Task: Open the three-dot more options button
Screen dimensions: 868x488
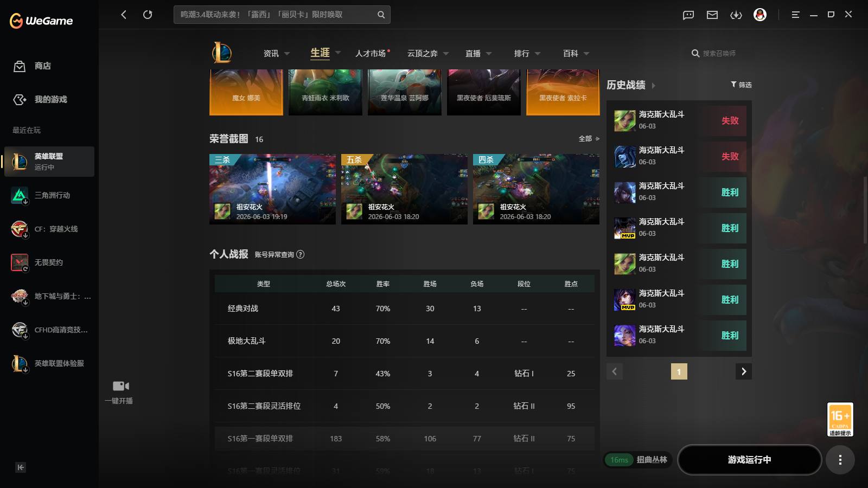Action: (840, 460)
